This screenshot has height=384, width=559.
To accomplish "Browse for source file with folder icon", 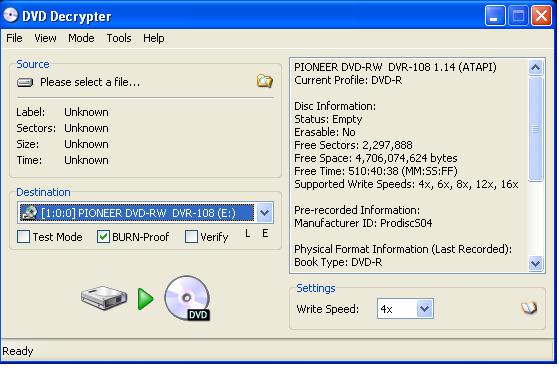I will 265,81.
